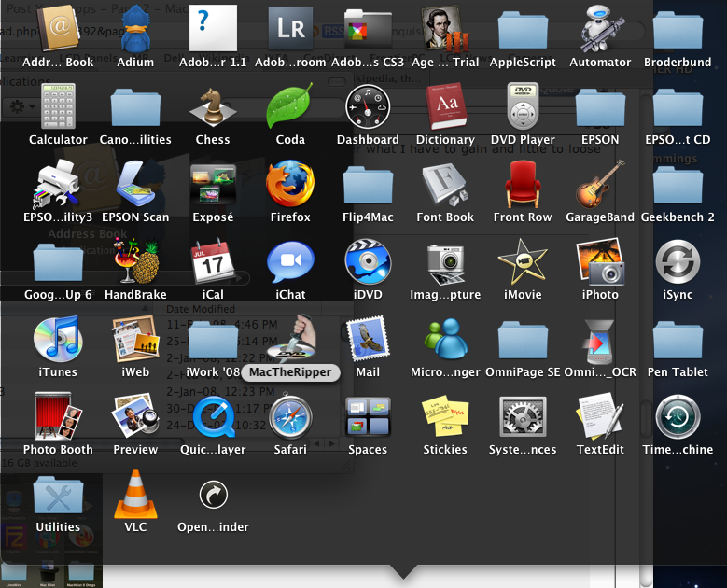Open the Calculator app
Viewport: 727px width, 588px height.
tap(58, 106)
